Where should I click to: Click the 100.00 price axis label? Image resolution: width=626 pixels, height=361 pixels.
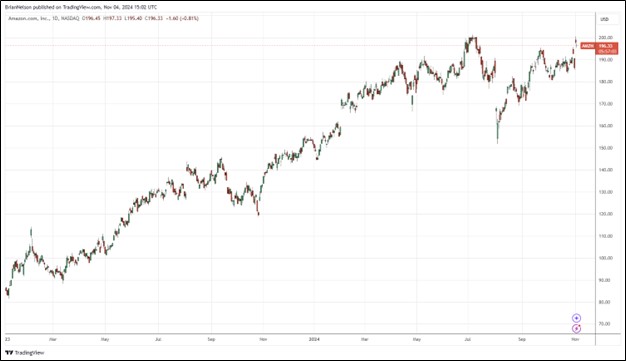[x=605, y=258]
